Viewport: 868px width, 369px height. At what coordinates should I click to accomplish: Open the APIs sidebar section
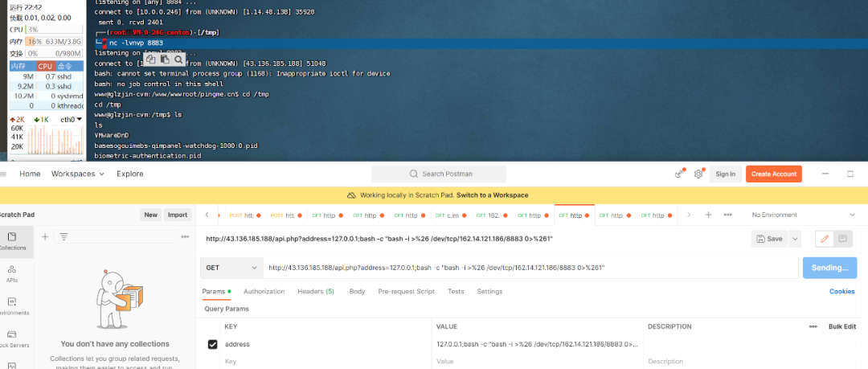12,273
